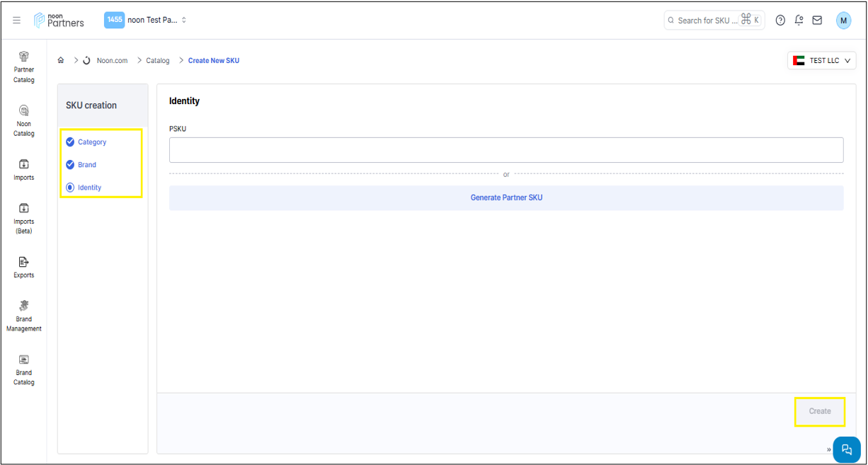Open the user avatar M menu
868x465 pixels.
[843, 21]
